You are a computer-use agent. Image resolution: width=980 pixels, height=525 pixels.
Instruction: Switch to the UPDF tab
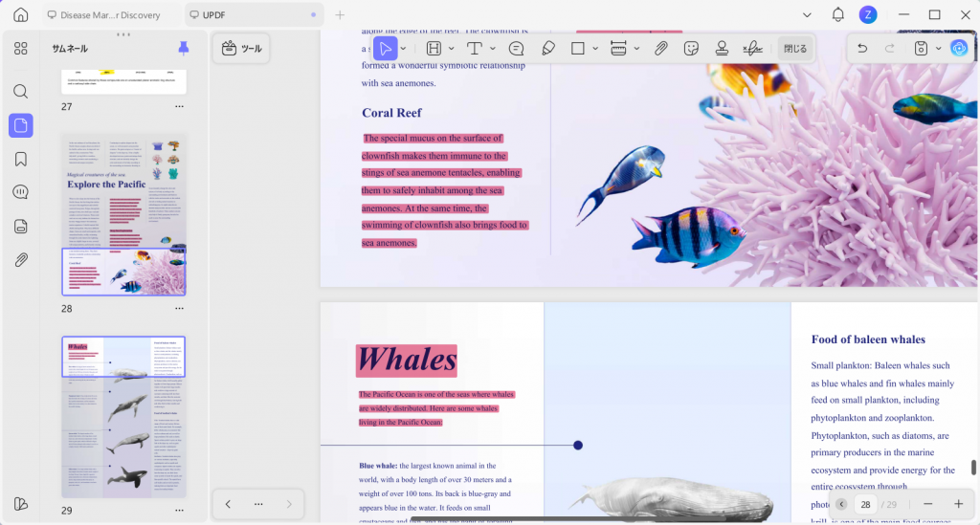click(255, 14)
